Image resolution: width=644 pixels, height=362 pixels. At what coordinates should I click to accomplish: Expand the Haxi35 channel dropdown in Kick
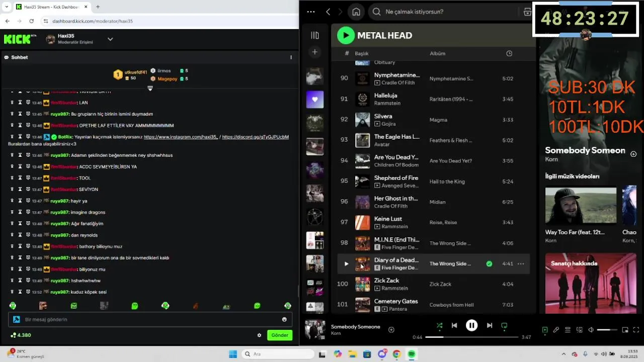[110, 39]
